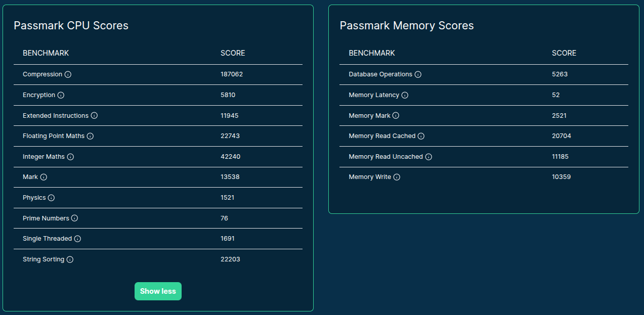Viewport: 644px width, 315px height.
Task: Collapse CPU scores with Show less button
Action: 158,291
